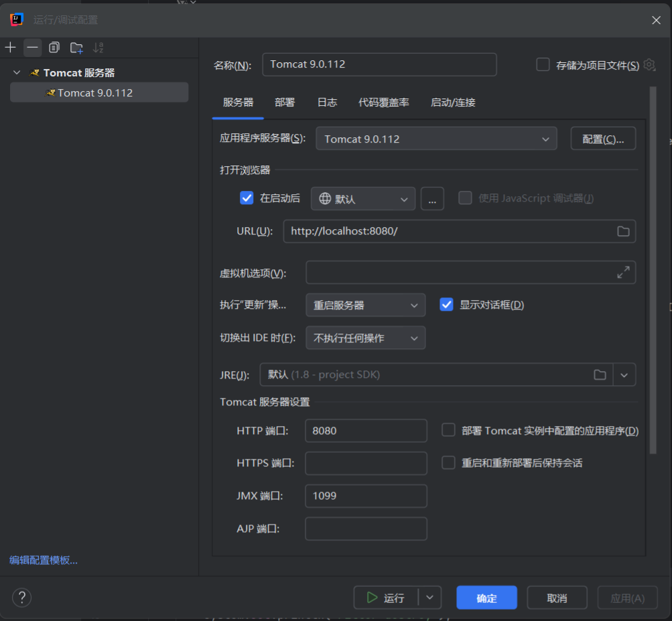Uncheck the 显示对话框 checkbox
Viewport: 672px width, 621px height.
click(446, 305)
